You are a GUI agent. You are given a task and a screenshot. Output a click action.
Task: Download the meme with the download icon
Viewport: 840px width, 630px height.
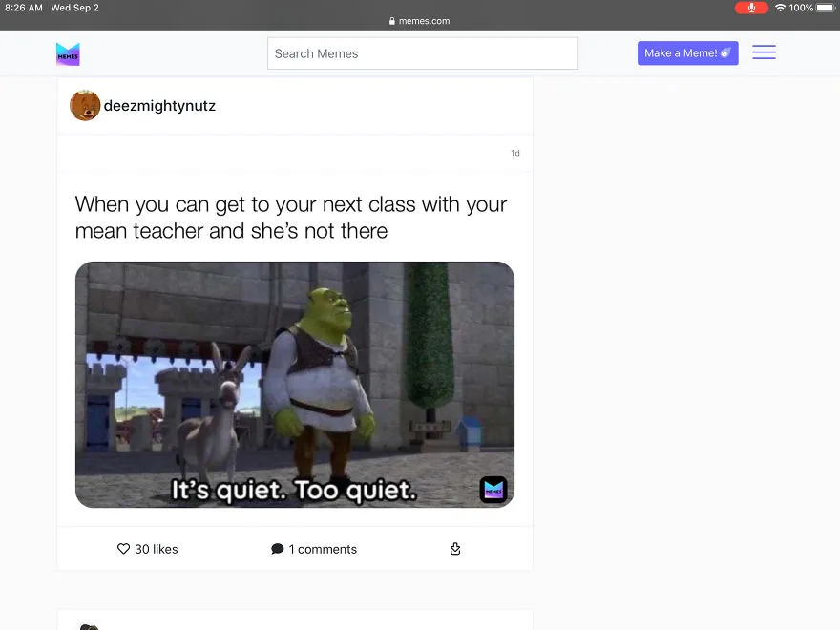(455, 549)
